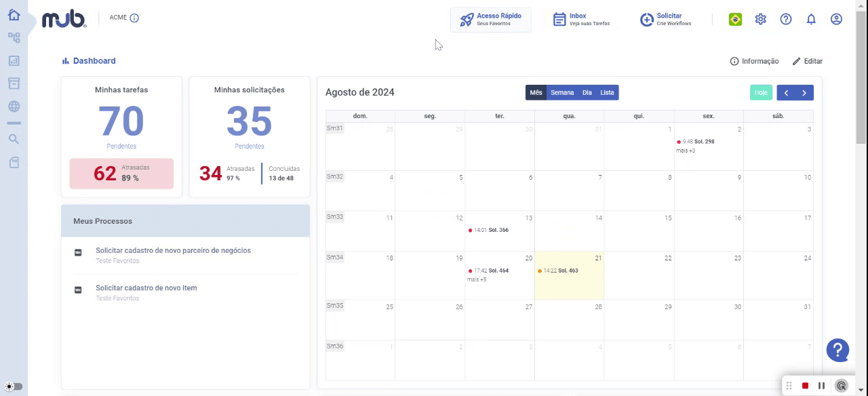Open the workflow diagram sidebar icon
The width and height of the screenshot is (868, 396).
tap(14, 38)
